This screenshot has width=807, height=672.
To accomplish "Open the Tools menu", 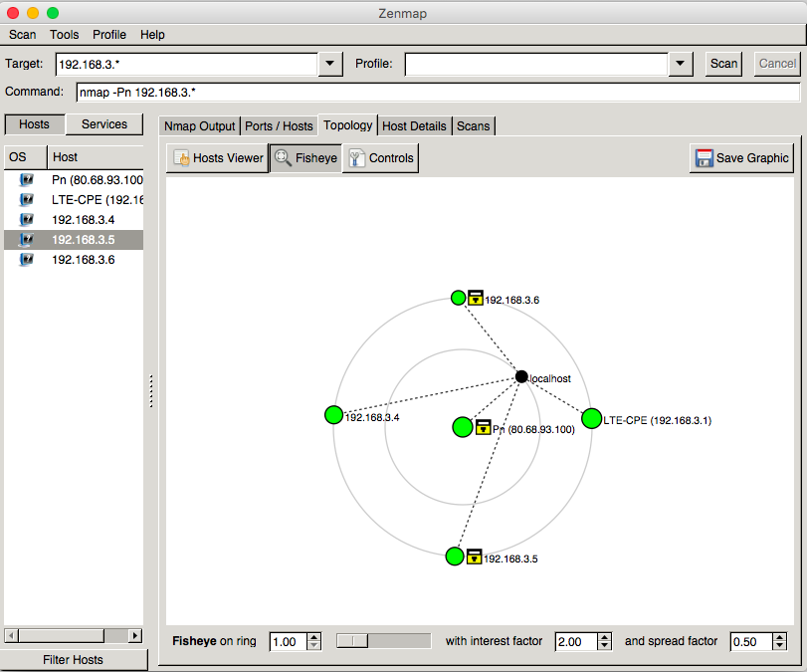I will (65, 35).
